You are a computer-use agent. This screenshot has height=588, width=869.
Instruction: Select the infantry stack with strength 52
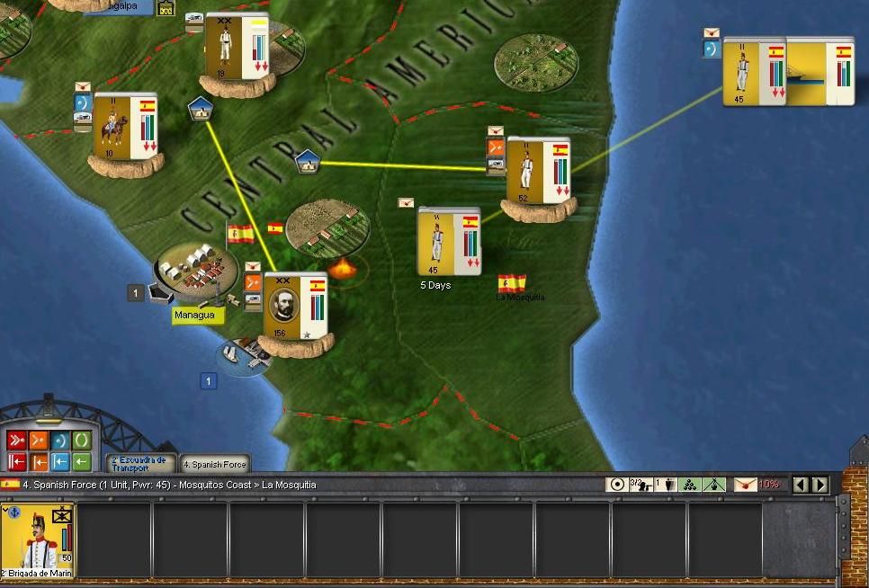[538, 171]
